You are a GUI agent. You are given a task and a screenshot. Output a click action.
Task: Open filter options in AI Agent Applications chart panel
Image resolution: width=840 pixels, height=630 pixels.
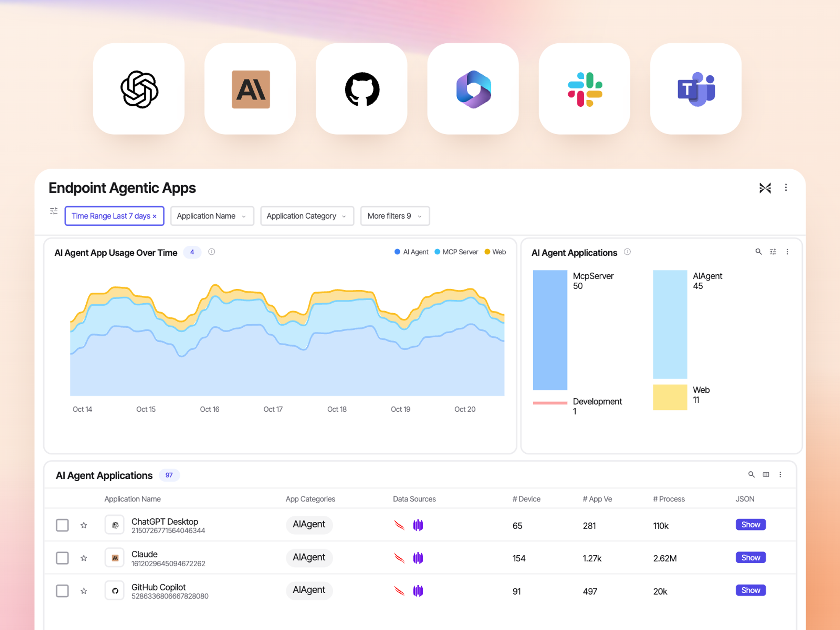pyautogui.click(x=773, y=252)
